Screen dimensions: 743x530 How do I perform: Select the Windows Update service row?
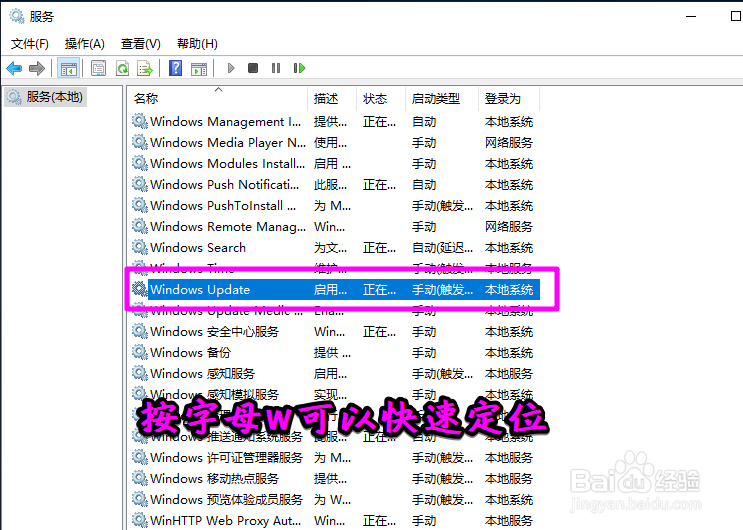point(335,290)
